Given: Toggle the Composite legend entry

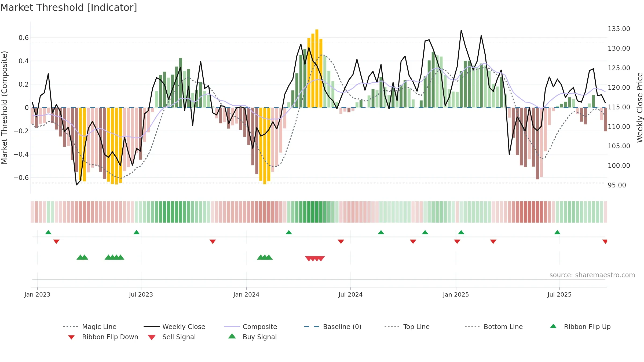Looking at the screenshot, I should [x=250, y=327].
